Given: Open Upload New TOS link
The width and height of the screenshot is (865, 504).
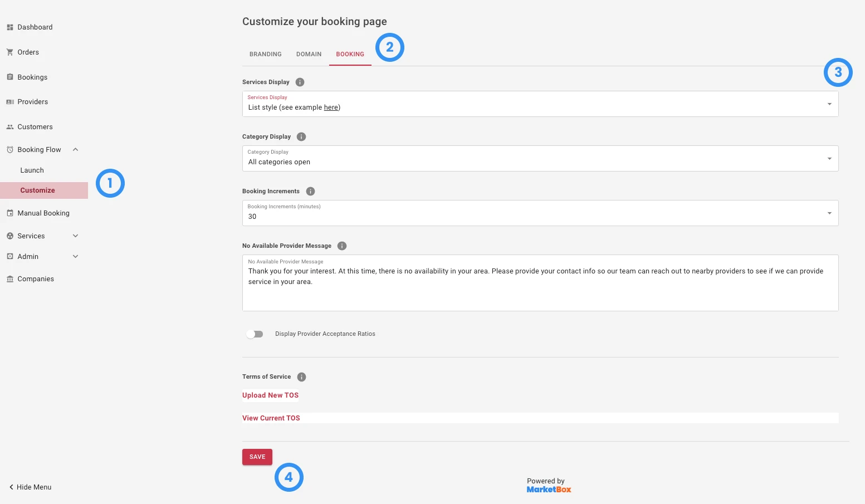Looking at the screenshot, I should [x=270, y=395].
